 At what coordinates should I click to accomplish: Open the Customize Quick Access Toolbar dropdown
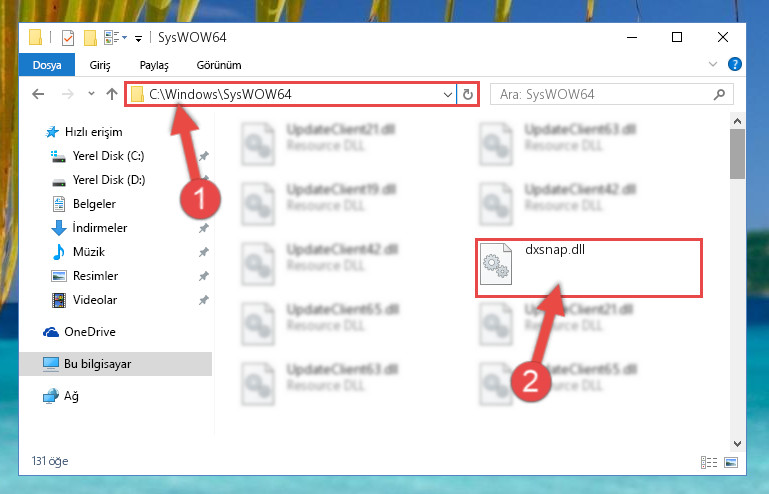(x=139, y=39)
